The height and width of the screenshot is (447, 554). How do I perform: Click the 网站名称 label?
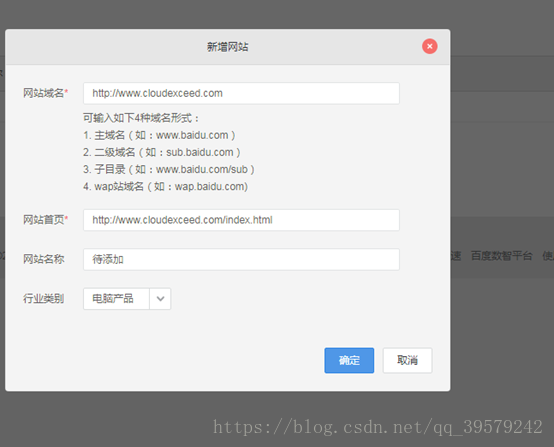(x=43, y=259)
